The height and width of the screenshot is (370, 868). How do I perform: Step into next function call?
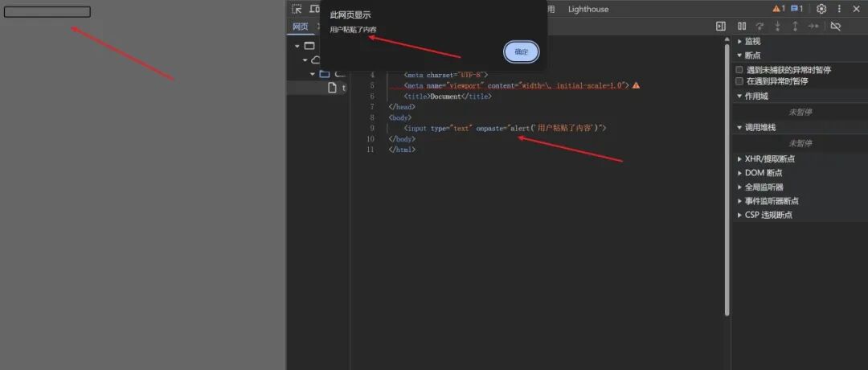(778, 26)
